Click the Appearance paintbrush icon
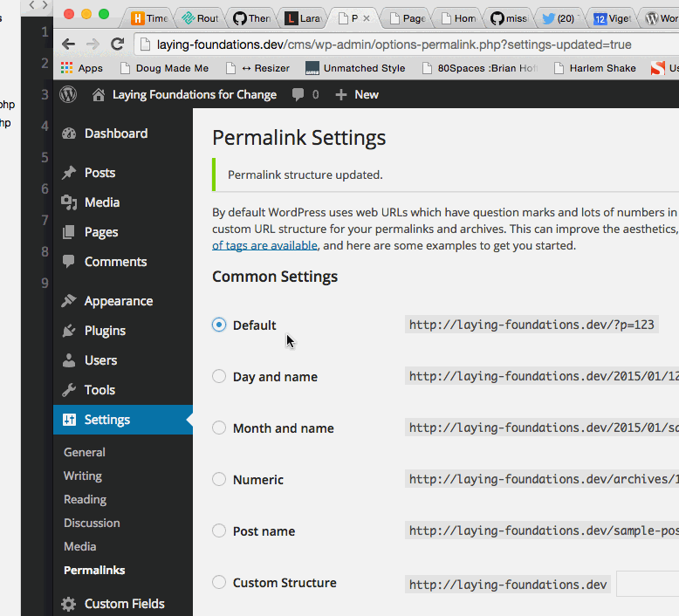 coord(69,301)
